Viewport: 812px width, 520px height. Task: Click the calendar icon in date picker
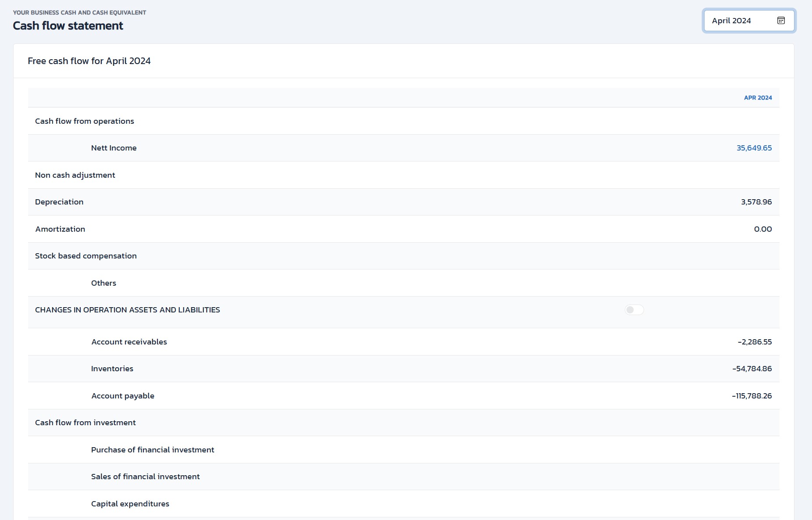(781, 21)
